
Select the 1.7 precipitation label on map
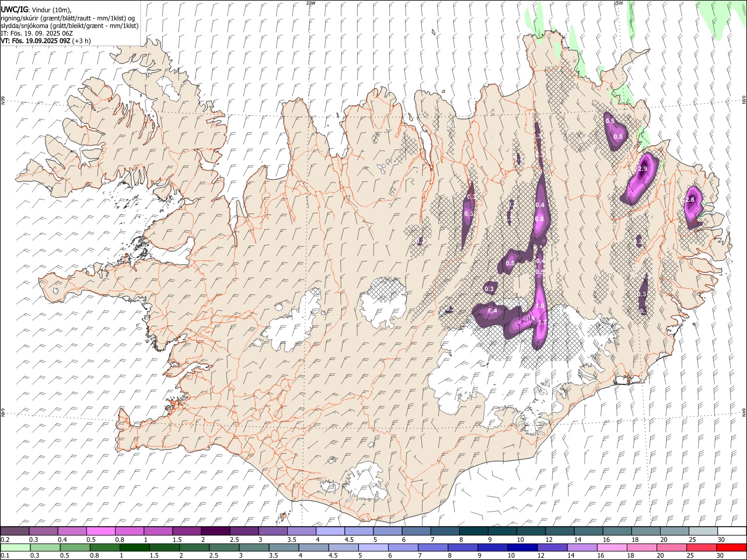542,322
